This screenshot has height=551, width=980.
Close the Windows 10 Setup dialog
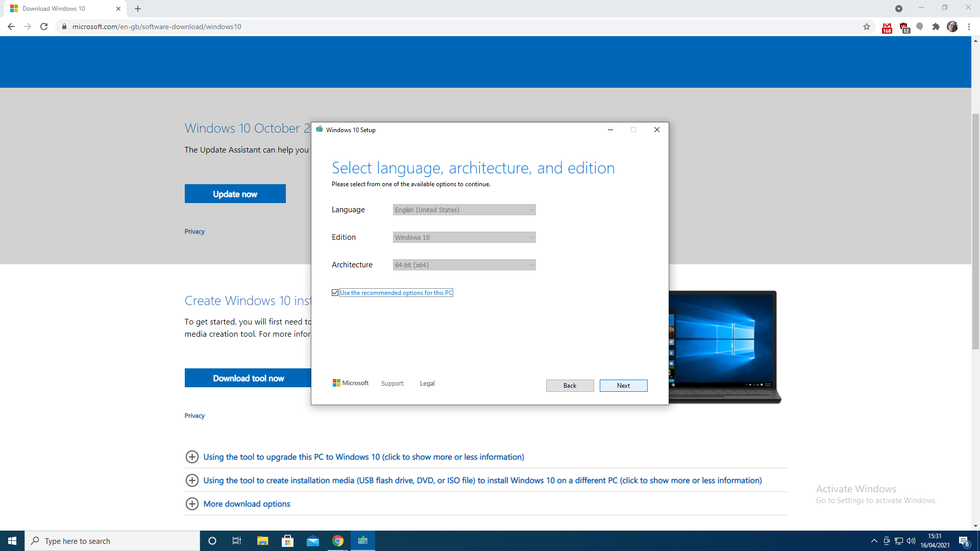coord(657,130)
